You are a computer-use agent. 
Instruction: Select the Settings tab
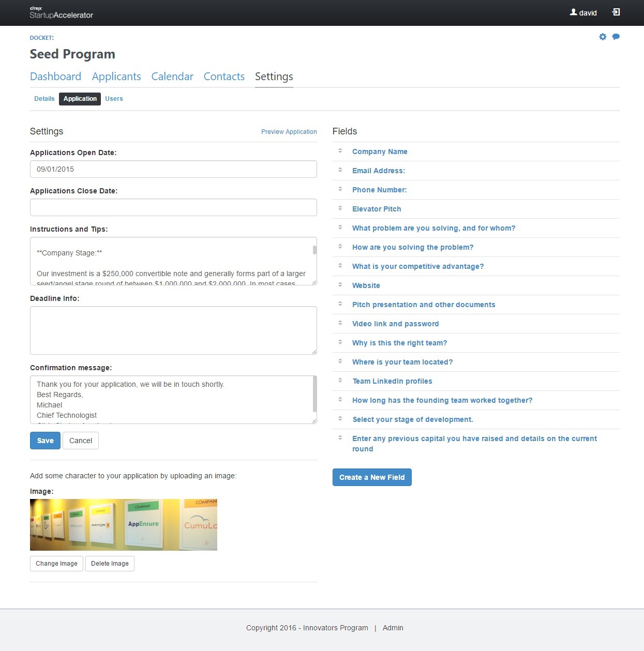pos(274,77)
